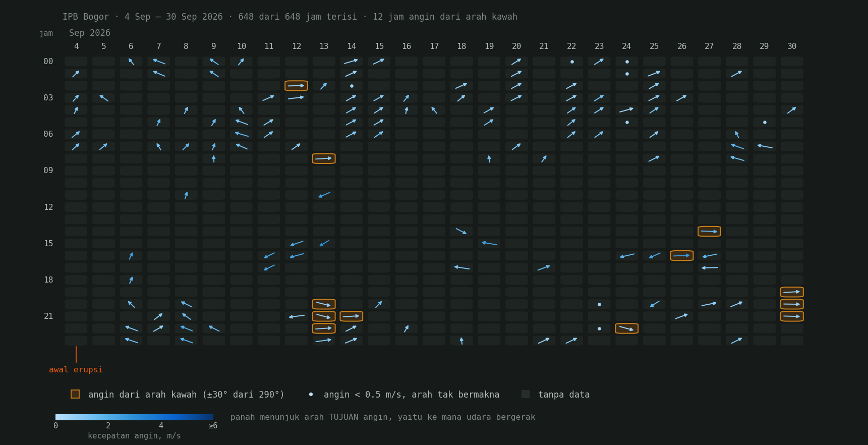This screenshot has width=868, height=445.
Task: Click the 'awal erupsi' marker label
Action: [x=76, y=370]
